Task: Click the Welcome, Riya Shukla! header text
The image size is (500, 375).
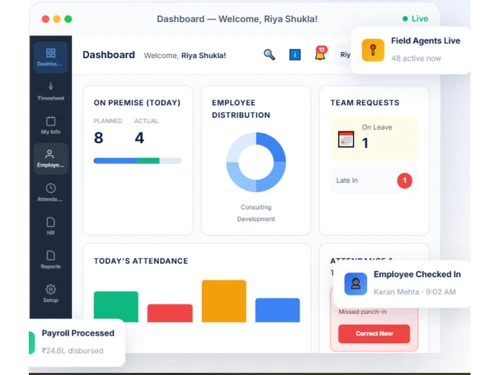Action: click(185, 55)
